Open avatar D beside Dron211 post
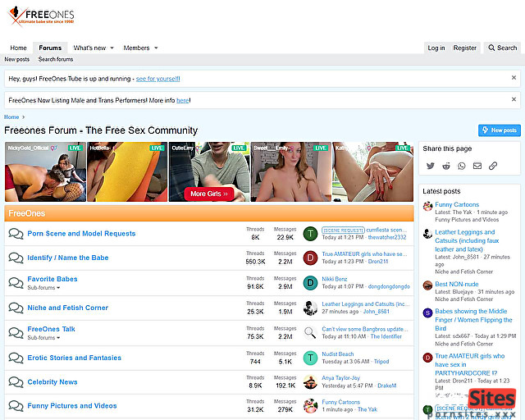Viewport: 525px width, 420px height. pos(310,258)
